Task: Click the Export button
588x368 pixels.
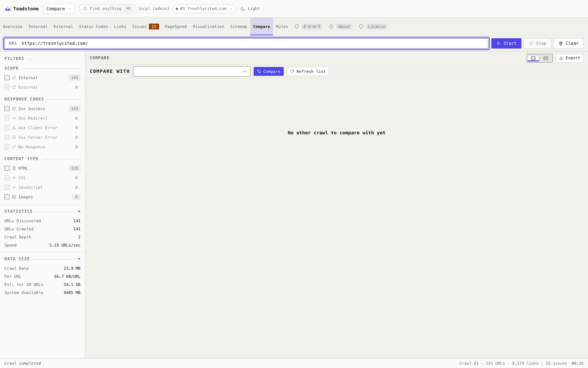Action: tap(570, 58)
